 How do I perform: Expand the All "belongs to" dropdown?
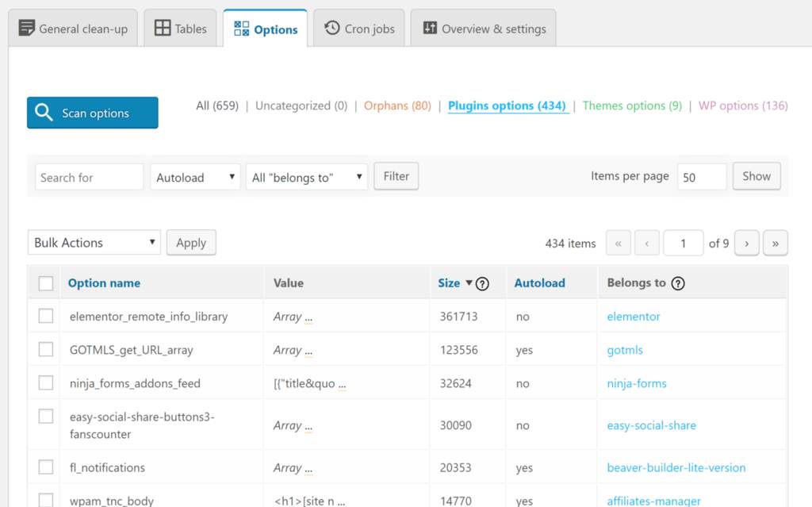click(306, 177)
